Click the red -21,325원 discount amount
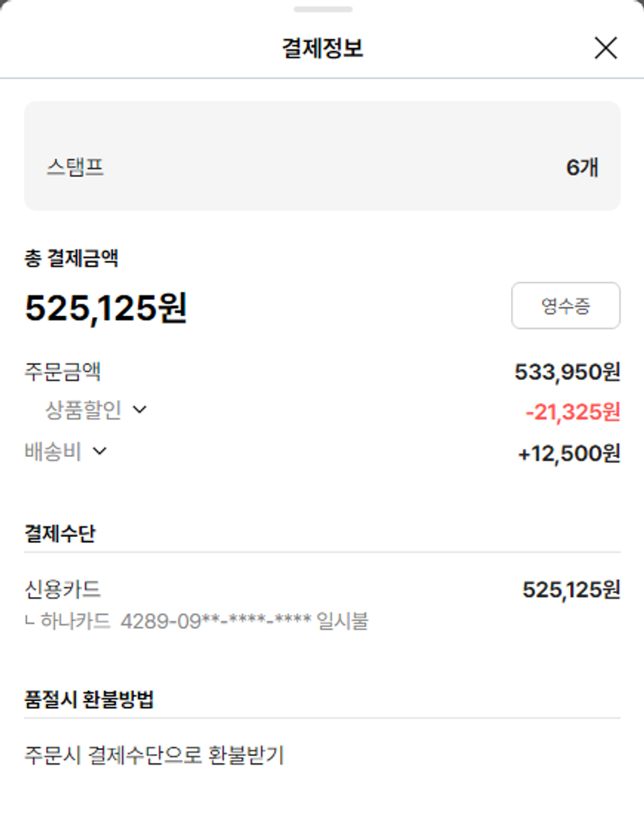This screenshot has height=835, width=644. (x=573, y=412)
